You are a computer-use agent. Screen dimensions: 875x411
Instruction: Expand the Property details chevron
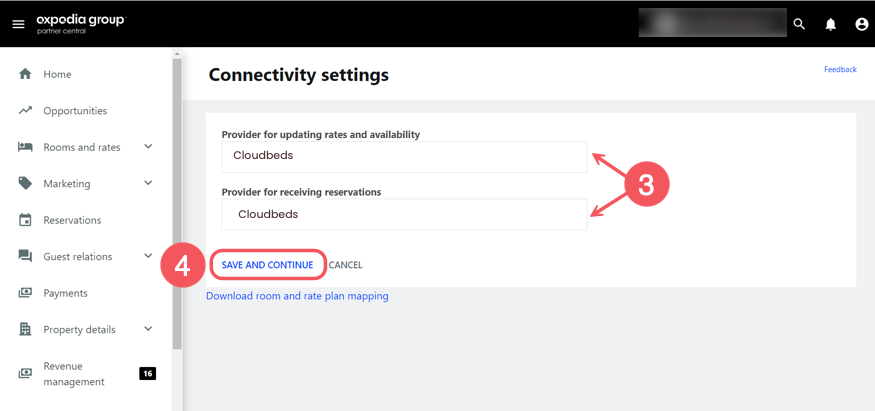pos(148,329)
